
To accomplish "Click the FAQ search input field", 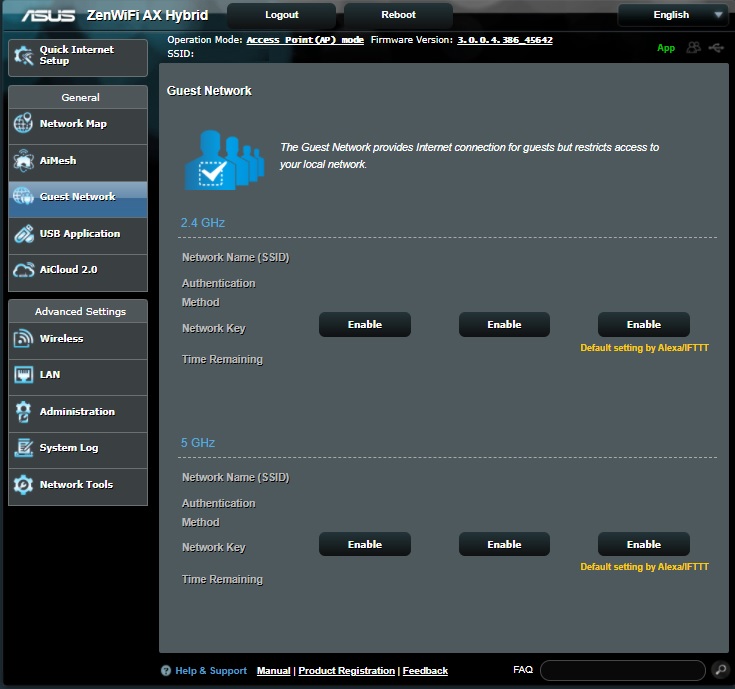I will coord(622,670).
